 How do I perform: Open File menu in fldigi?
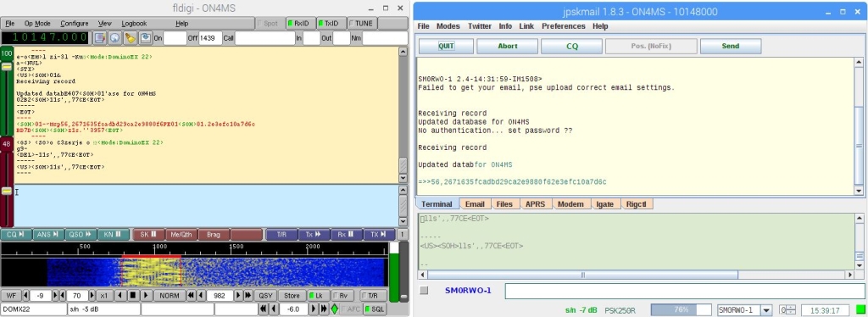pyautogui.click(x=10, y=23)
